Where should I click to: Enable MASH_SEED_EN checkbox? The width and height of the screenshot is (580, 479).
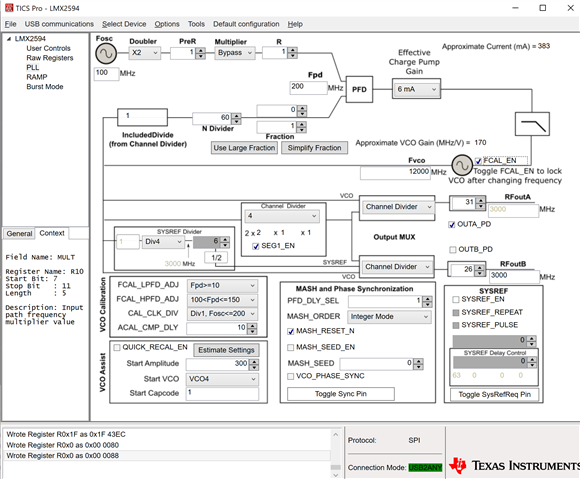pos(291,347)
